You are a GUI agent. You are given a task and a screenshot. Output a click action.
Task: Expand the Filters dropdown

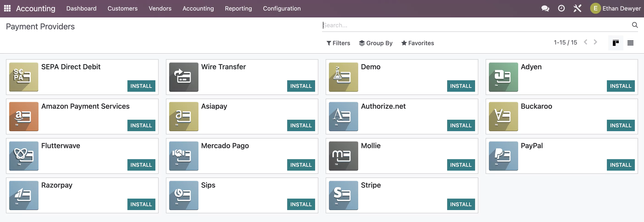tap(338, 43)
